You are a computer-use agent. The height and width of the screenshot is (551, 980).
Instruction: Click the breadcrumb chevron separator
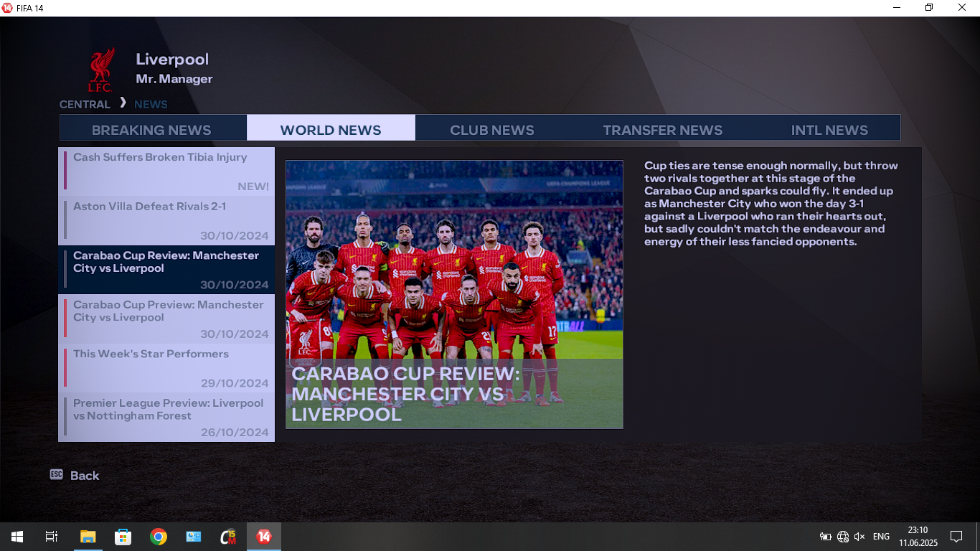coord(123,103)
